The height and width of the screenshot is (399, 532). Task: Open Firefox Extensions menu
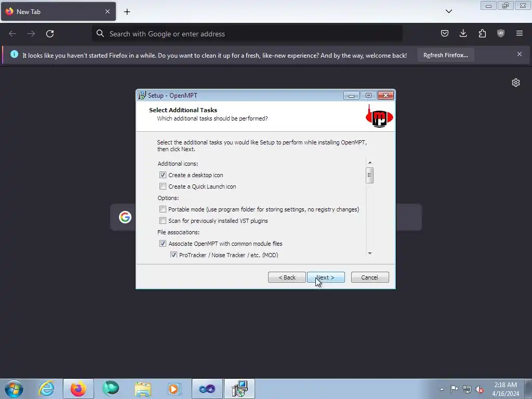[x=482, y=33]
